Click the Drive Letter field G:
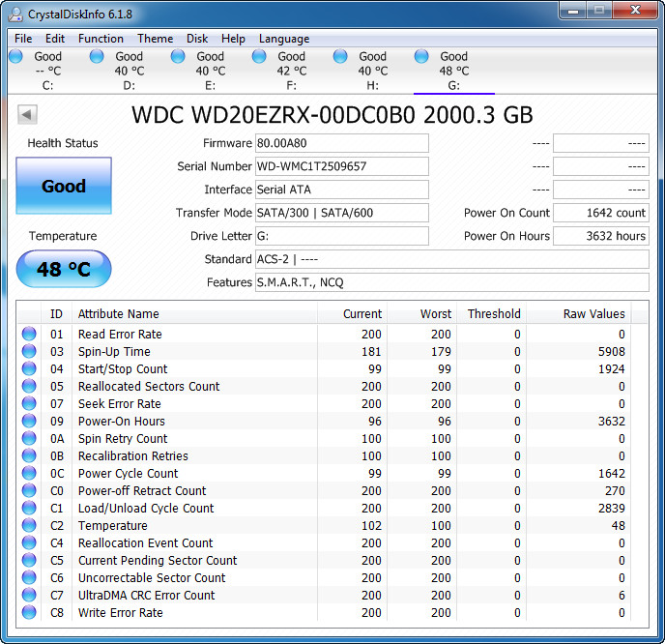665x644 pixels. pos(342,236)
